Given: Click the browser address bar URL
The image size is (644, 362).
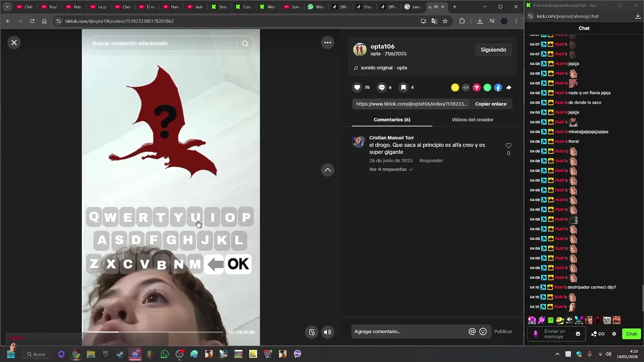Looking at the screenshot, I should point(119,21).
